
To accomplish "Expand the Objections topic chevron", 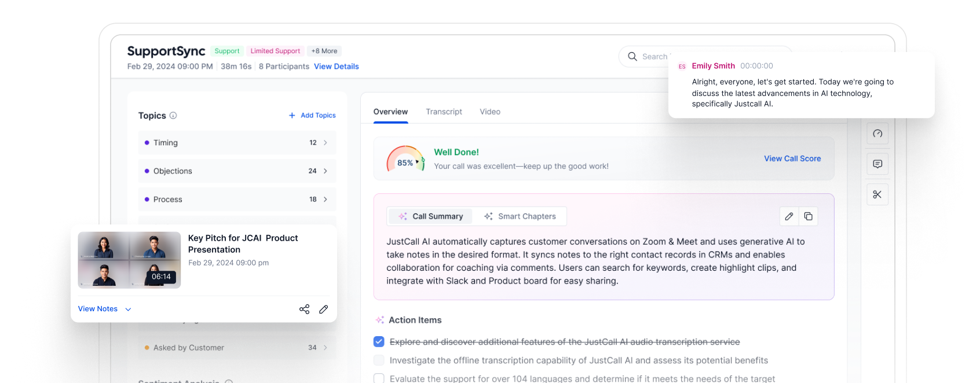I will point(325,171).
